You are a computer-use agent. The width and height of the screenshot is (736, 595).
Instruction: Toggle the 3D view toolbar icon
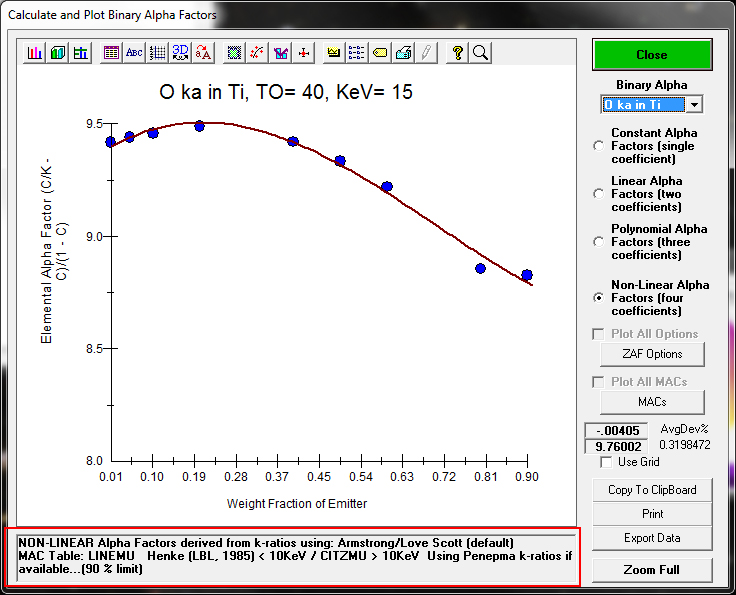pos(180,53)
